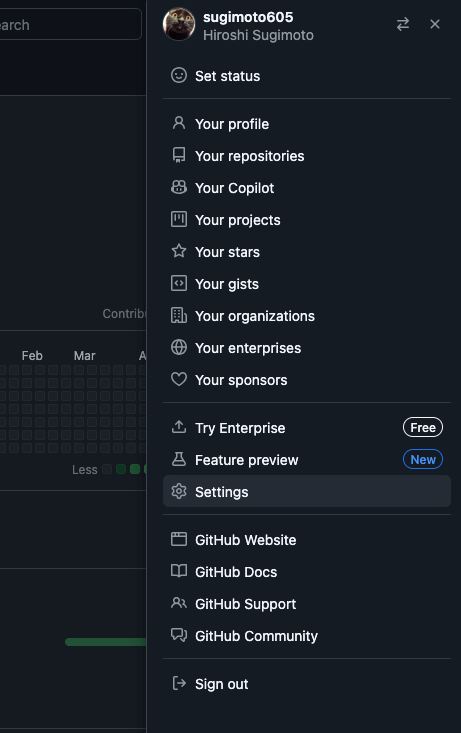
Task: View Your stars
Action: 307,252
